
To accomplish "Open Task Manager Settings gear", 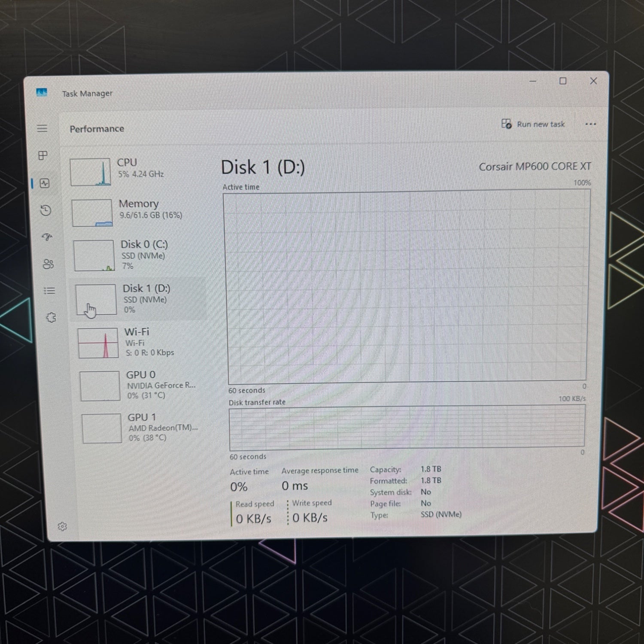I will coord(62,526).
